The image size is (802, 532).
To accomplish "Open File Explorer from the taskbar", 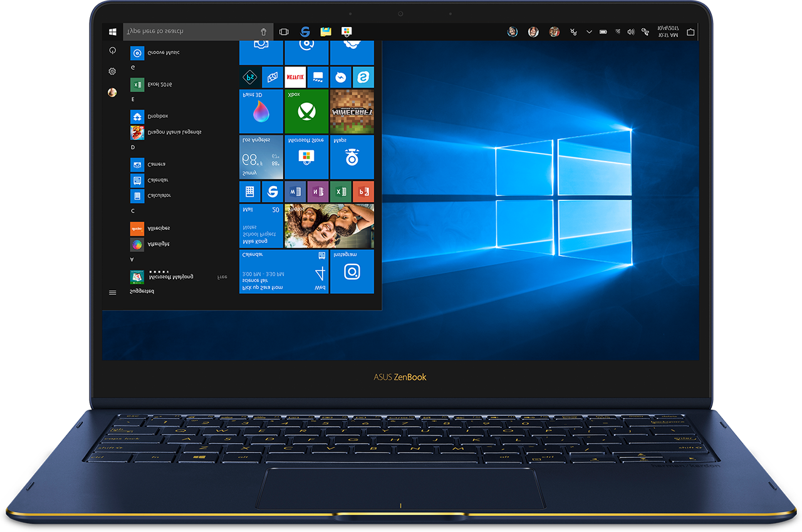I will [326, 31].
